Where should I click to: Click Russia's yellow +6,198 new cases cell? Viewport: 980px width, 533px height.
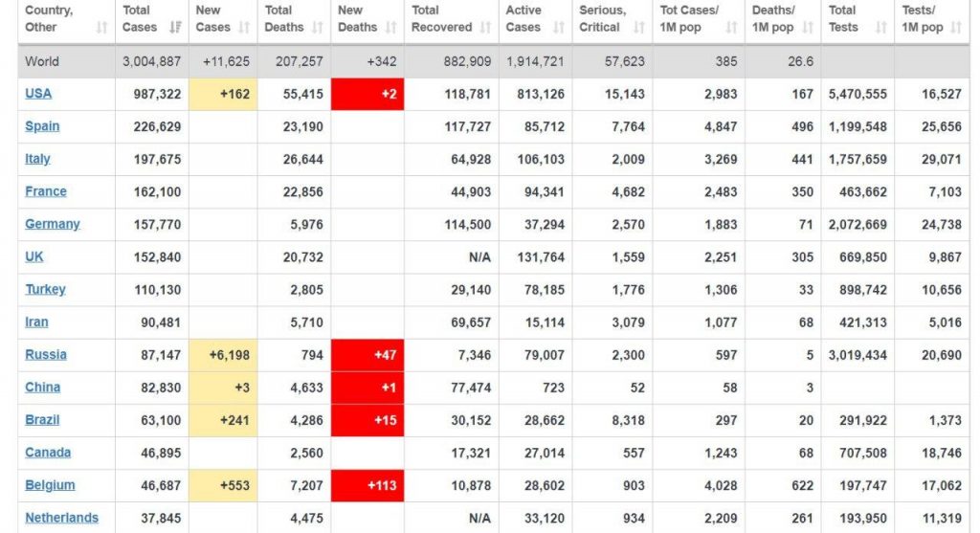[223, 355]
